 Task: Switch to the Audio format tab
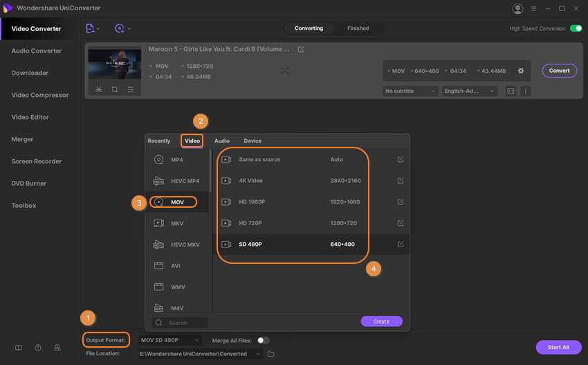point(221,141)
